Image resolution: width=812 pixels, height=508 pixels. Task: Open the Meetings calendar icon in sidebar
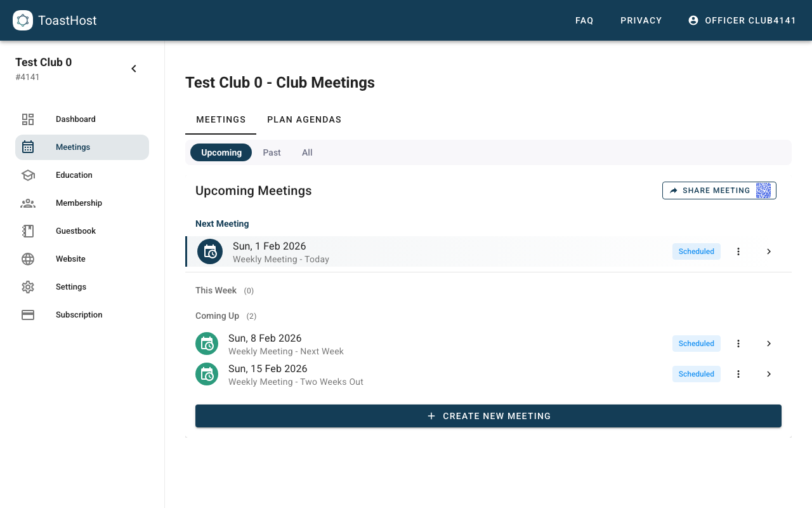(x=28, y=147)
